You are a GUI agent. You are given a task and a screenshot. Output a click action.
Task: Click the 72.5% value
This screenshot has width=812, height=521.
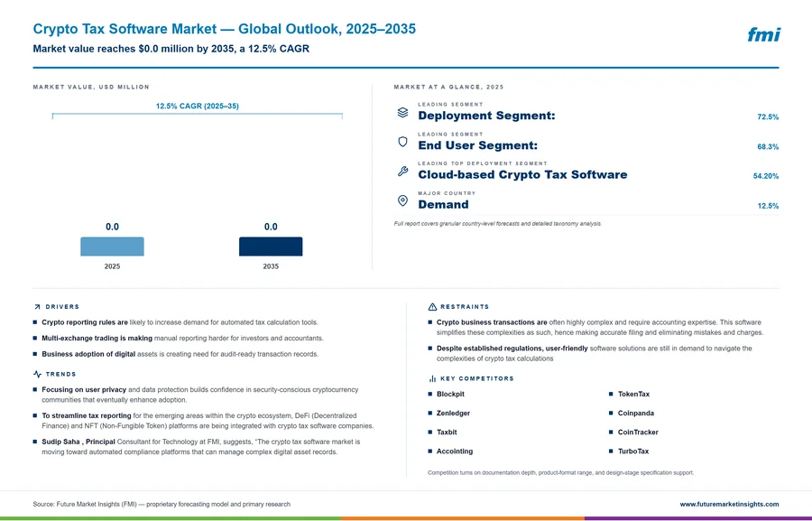click(768, 117)
